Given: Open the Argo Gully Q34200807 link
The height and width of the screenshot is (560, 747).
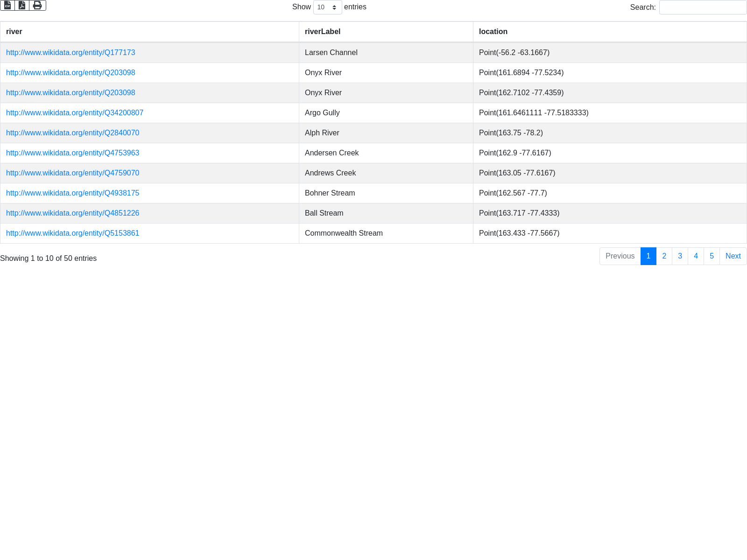Looking at the screenshot, I should tap(75, 113).
